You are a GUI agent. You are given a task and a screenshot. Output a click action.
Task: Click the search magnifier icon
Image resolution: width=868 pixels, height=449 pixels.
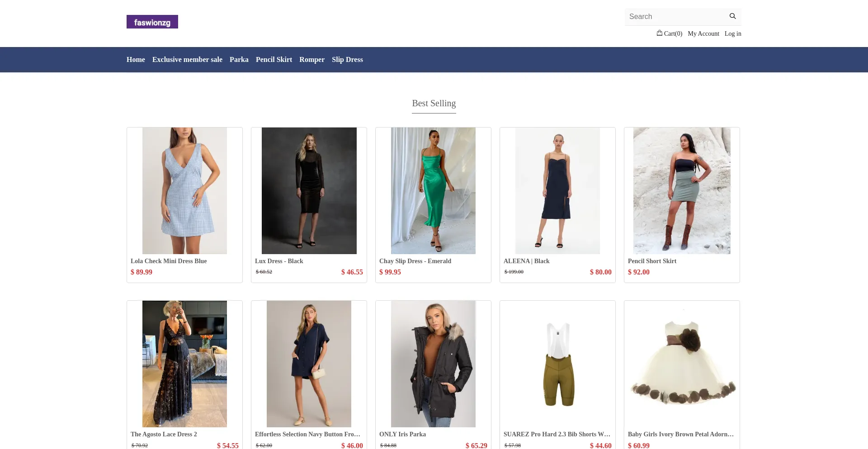click(x=732, y=16)
